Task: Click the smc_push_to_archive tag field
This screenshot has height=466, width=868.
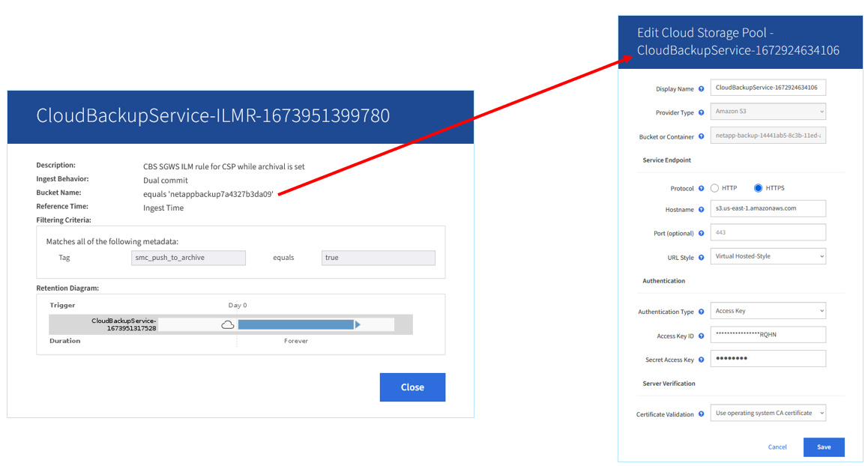Action: (x=188, y=258)
